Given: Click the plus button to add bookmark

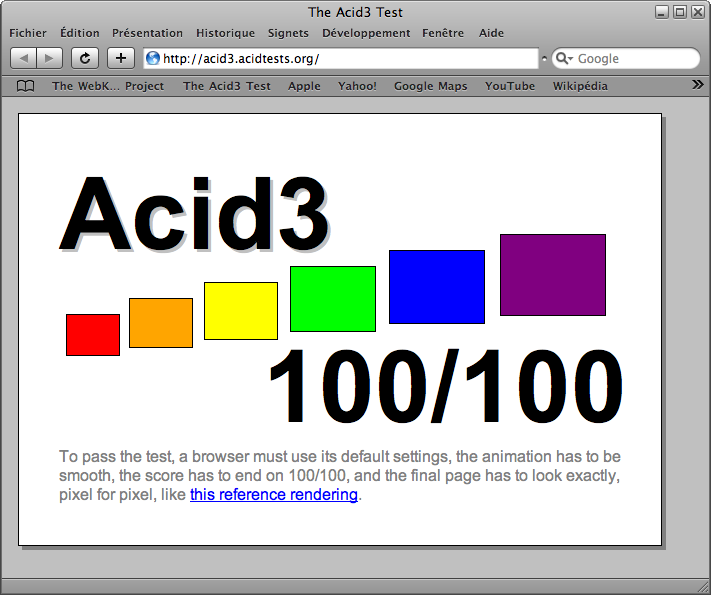Looking at the screenshot, I should 120,59.
